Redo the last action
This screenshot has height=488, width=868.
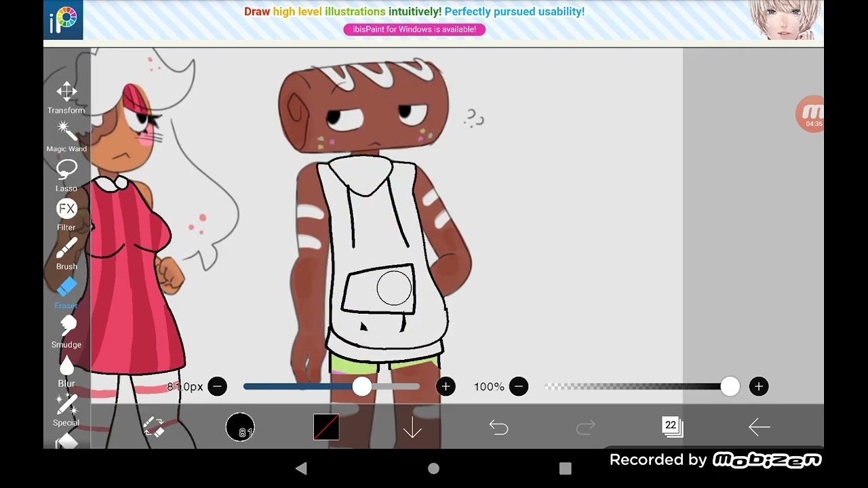point(585,427)
